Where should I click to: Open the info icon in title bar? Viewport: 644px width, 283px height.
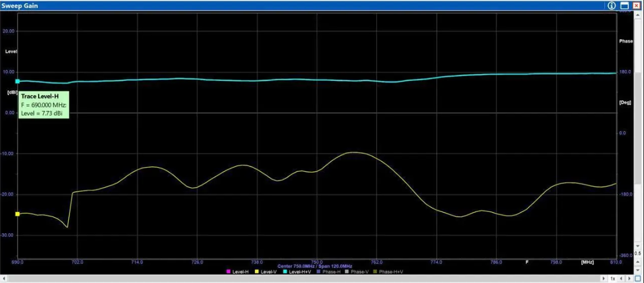coord(612,6)
